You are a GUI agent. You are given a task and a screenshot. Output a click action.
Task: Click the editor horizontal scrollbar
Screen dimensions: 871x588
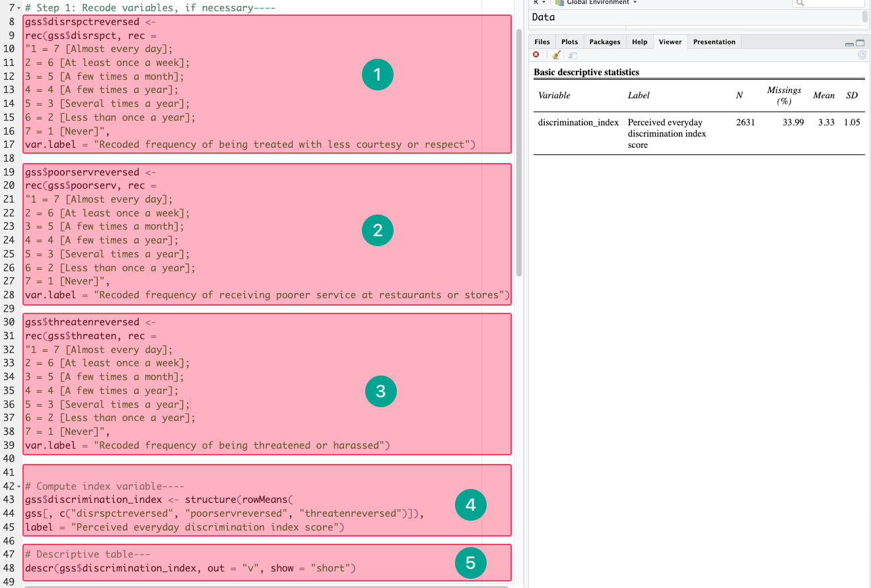coord(265,586)
